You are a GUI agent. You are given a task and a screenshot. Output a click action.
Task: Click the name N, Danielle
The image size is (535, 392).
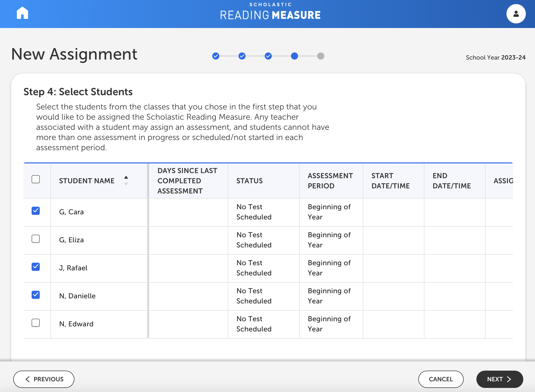(77, 296)
